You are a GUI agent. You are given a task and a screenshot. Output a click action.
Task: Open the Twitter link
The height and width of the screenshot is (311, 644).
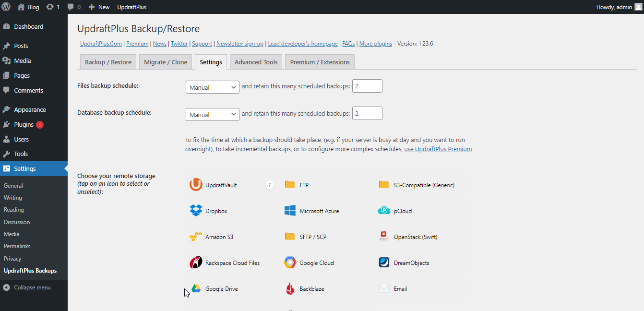(179, 44)
